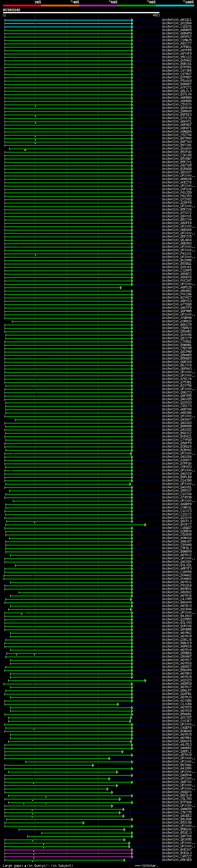Screen dimensions: 197x868
Task: Click the purple alignment bar of UniRef100_B0EUL3
Action: (68, 853)
